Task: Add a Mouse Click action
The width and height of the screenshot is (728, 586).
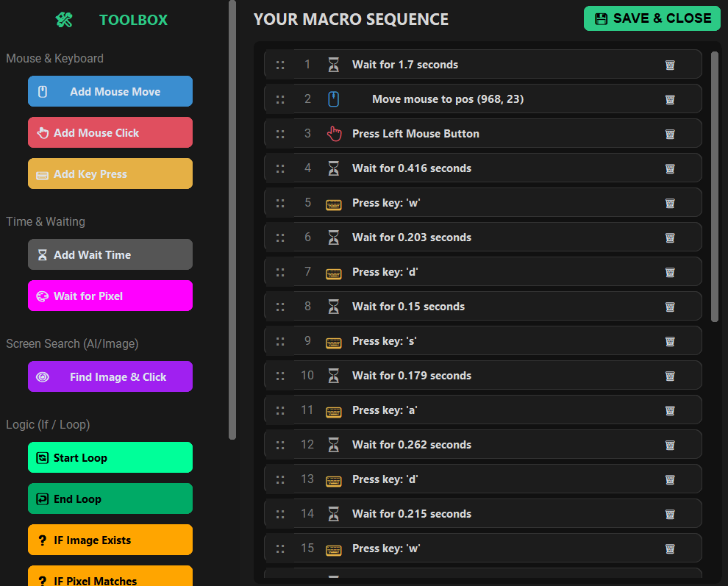Action: (x=110, y=133)
